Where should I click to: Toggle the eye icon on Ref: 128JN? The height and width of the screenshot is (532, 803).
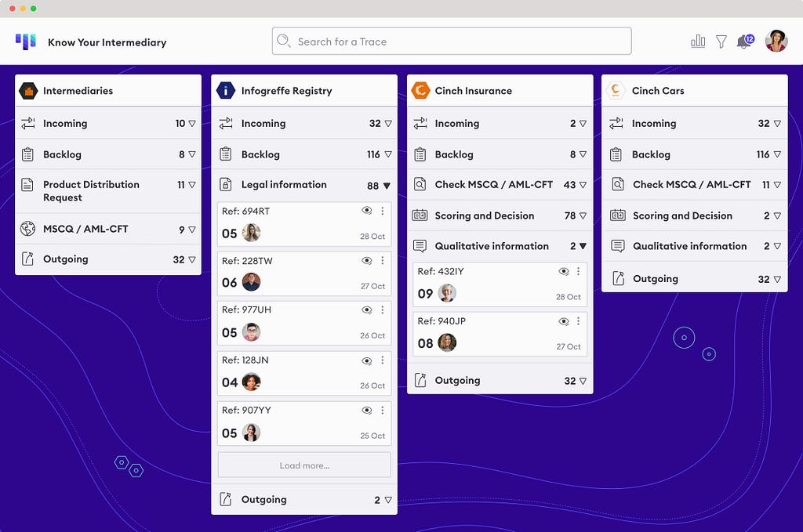pyautogui.click(x=367, y=360)
